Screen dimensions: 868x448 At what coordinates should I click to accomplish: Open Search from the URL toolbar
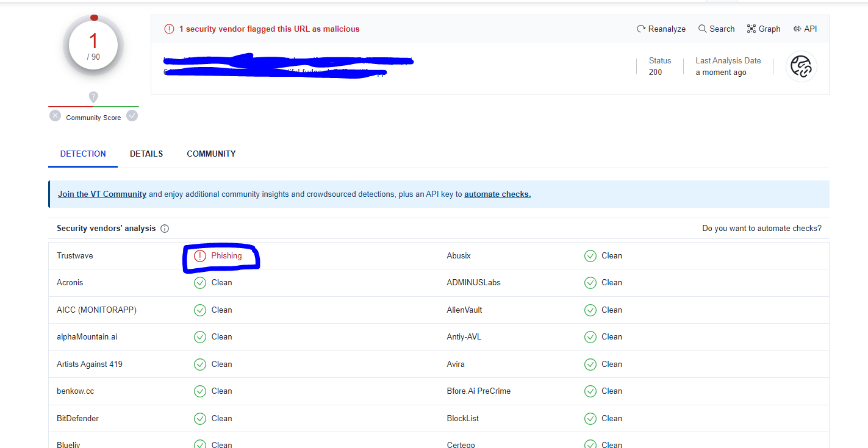717,29
